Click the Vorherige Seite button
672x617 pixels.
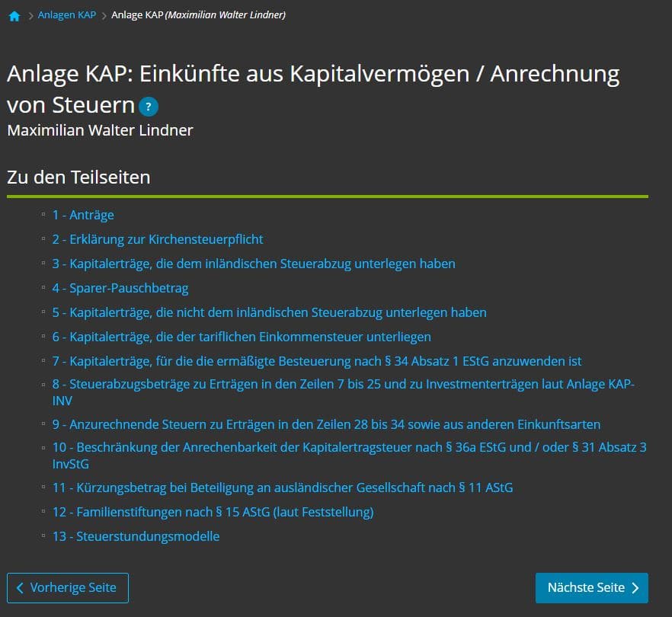[x=74, y=587]
